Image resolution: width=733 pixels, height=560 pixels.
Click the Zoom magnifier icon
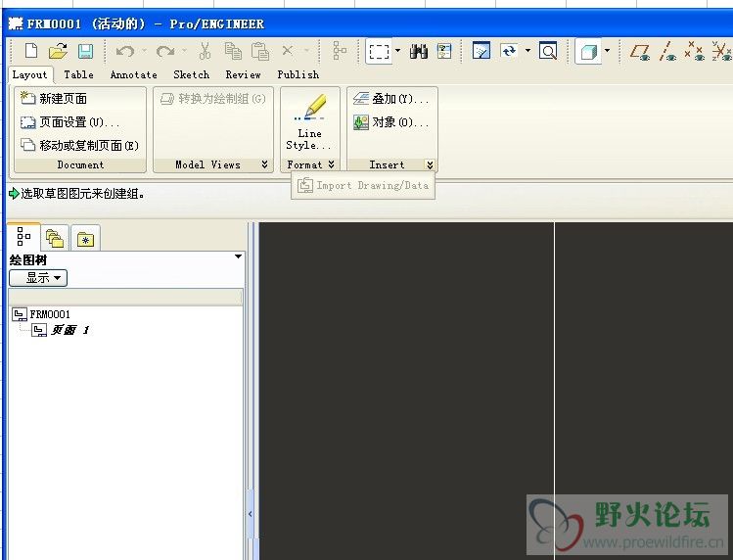coord(548,51)
